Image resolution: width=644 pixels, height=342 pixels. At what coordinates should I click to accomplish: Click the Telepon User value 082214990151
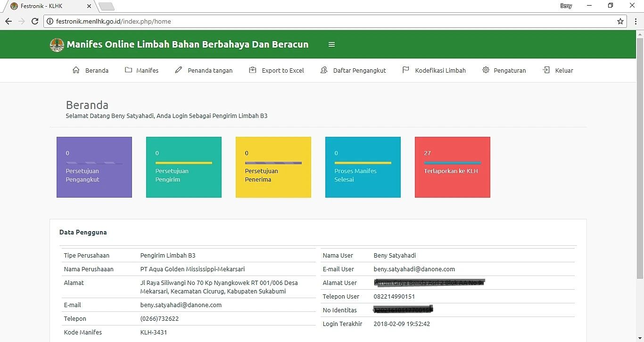click(394, 296)
